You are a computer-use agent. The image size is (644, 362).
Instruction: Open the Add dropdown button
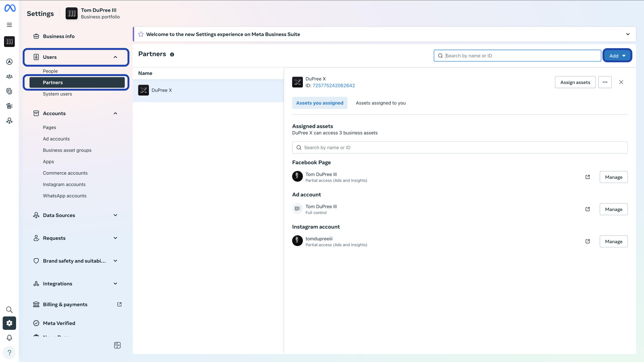617,56
